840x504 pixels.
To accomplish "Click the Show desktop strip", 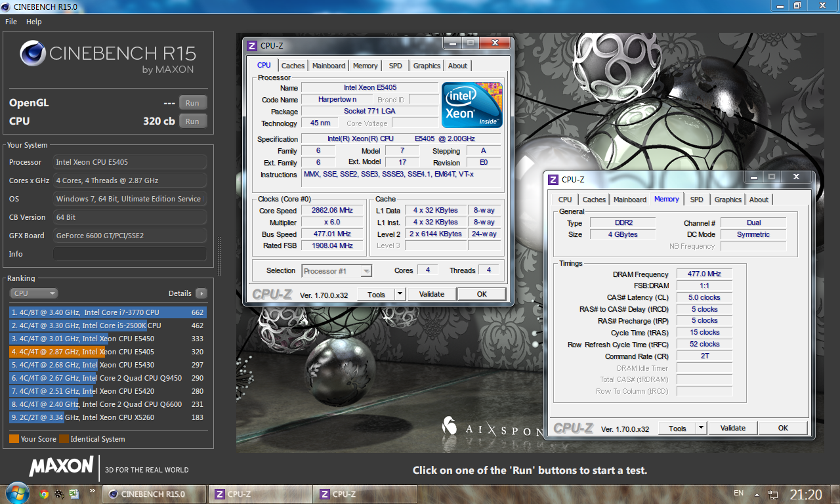I will (835, 494).
